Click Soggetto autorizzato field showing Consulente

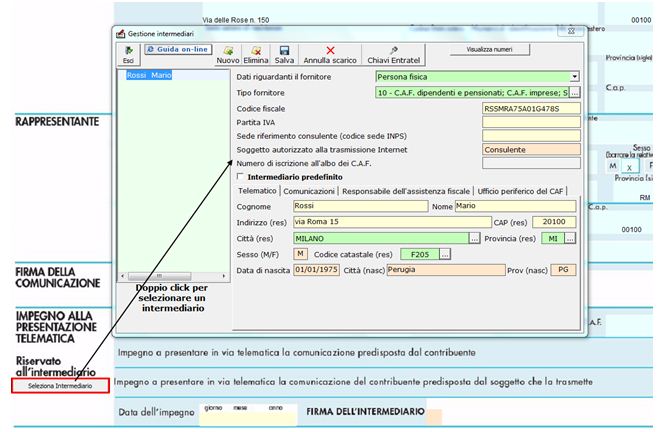(x=531, y=149)
